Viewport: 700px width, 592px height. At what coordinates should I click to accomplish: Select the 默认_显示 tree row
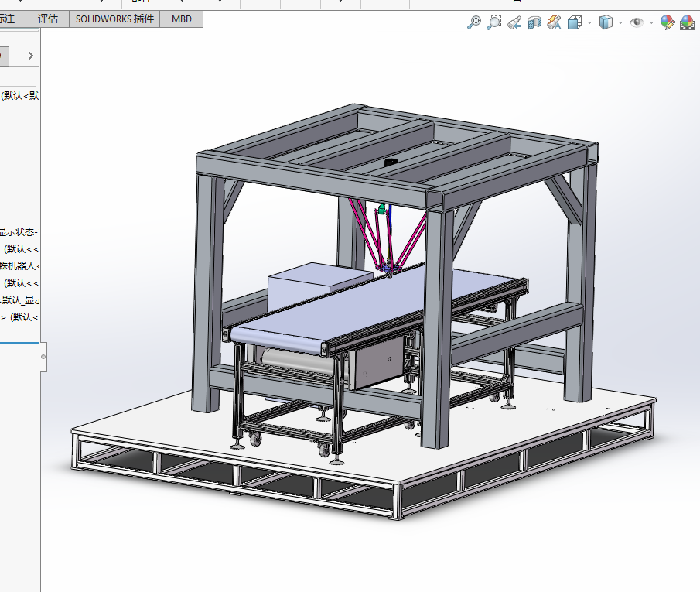pyautogui.click(x=19, y=299)
